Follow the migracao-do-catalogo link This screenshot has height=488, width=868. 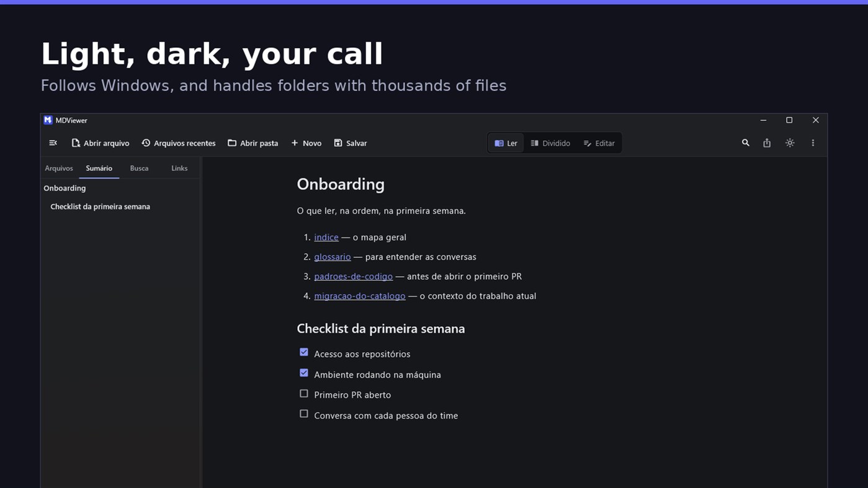[360, 296]
